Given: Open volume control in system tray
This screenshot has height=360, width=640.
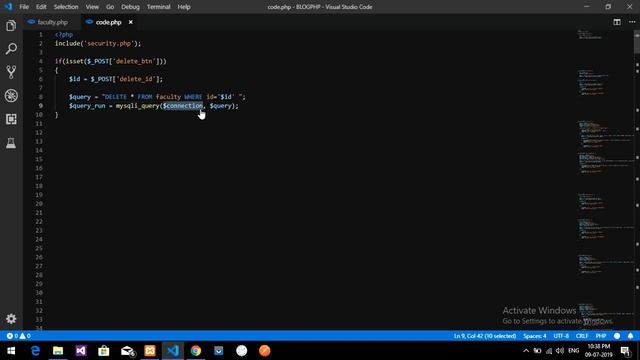Looking at the screenshot, I should [560, 351].
